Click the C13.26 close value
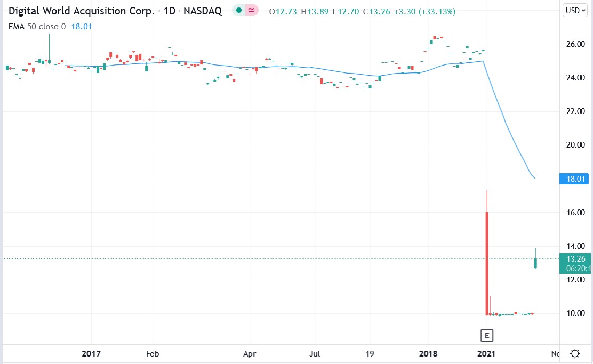Viewport: 593px width, 364px height. [x=376, y=12]
